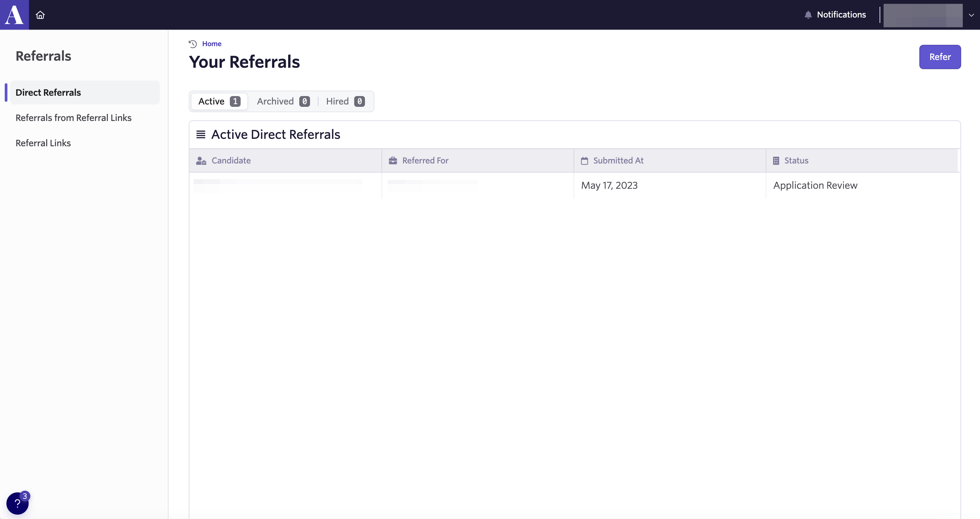Click the Candidate column person icon

coord(201,160)
